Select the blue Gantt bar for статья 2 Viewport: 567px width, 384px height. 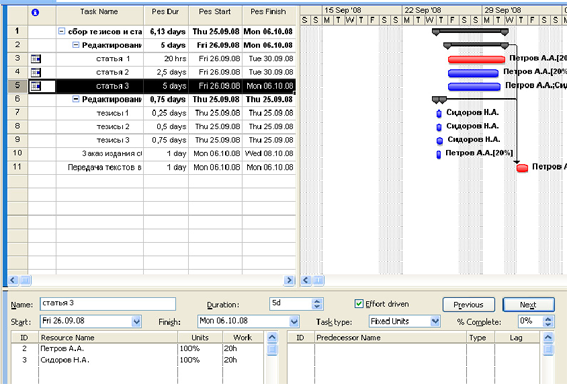click(x=473, y=73)
